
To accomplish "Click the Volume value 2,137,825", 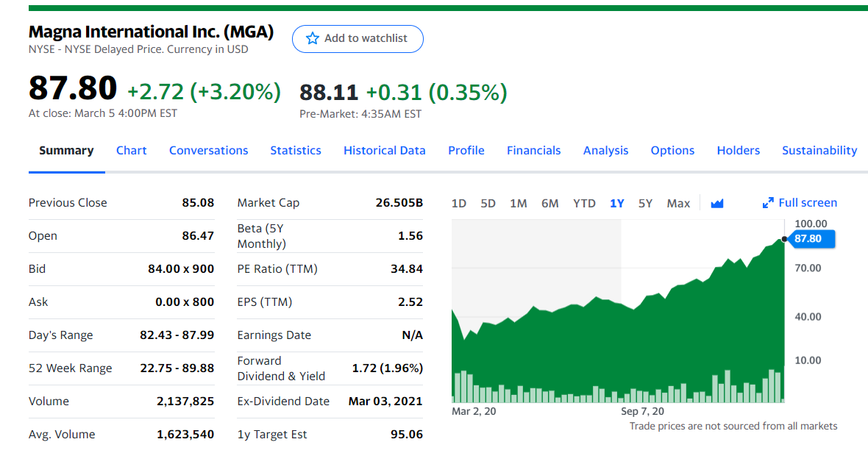I will [185, 401].
